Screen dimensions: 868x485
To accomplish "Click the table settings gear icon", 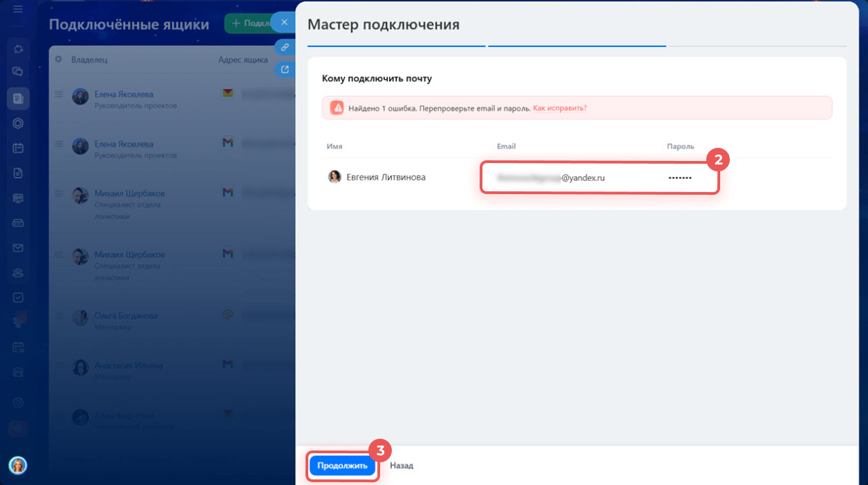I will pos(59,59).
